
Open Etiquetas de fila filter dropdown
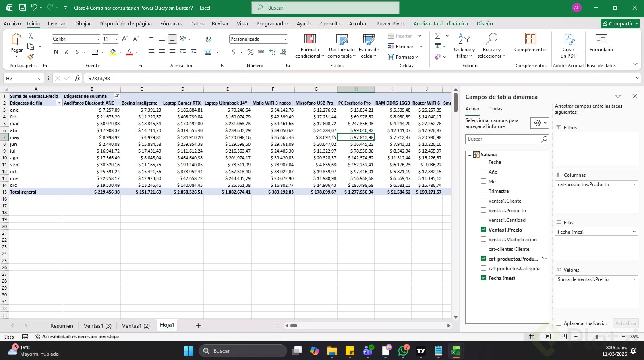59,103
